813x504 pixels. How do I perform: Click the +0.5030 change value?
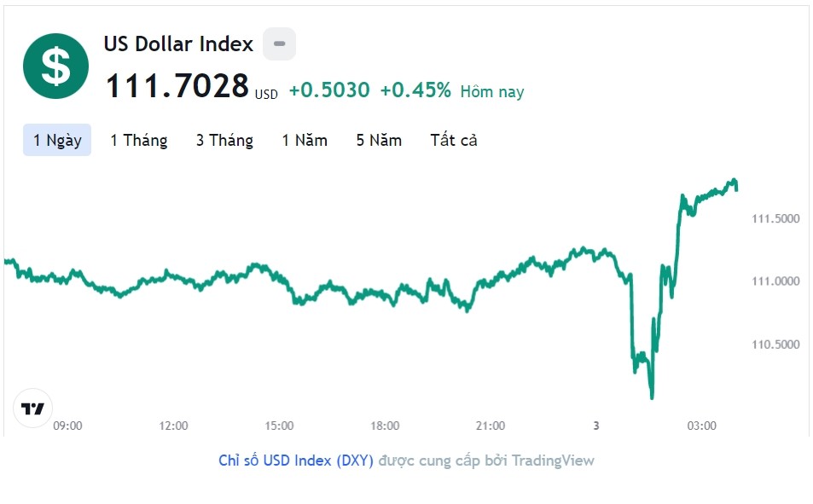pyautogui.click(x=329, y=90)
